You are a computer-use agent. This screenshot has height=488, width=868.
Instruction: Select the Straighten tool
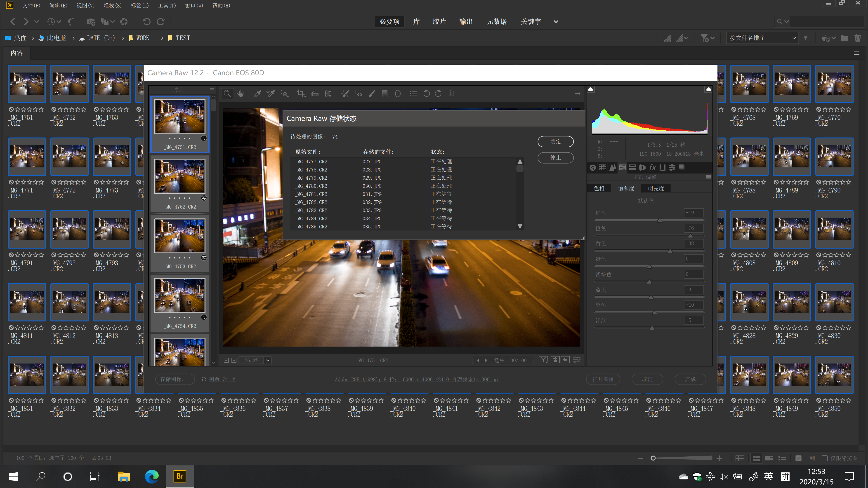pyautogui.click(x=314, y=94)
